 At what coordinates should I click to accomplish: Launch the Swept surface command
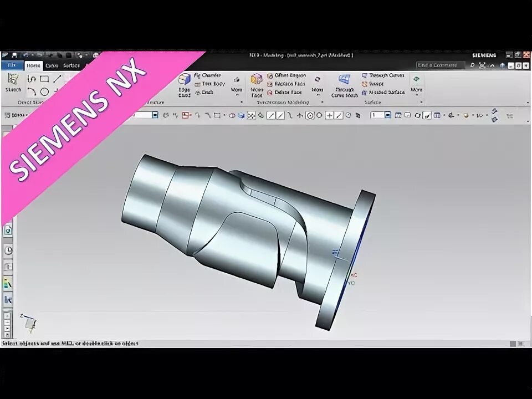point(372,84)
